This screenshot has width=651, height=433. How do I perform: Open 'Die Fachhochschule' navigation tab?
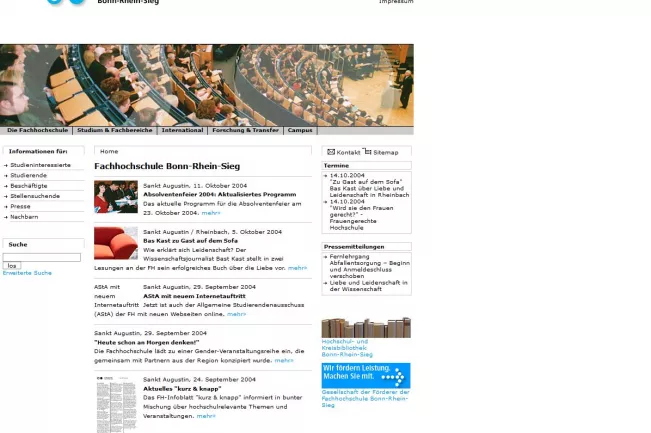(37, 130)
